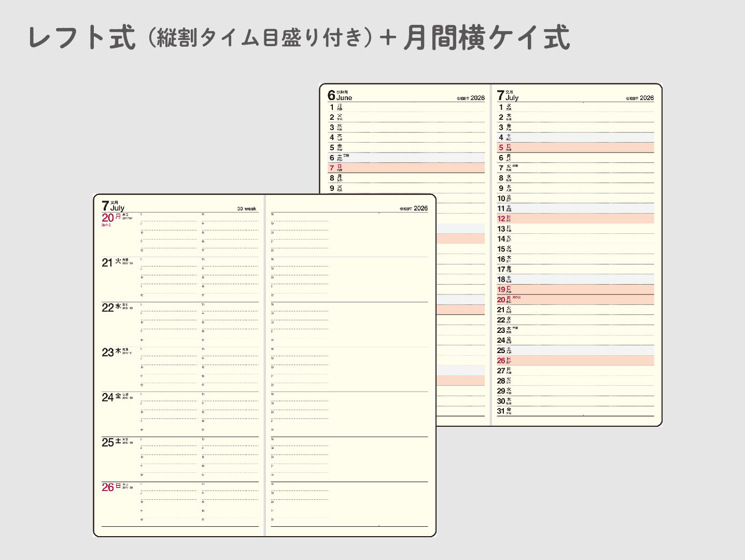Select July 31 row on the monthly page
The height and width of the screenshot is (560, 745).
575,411
